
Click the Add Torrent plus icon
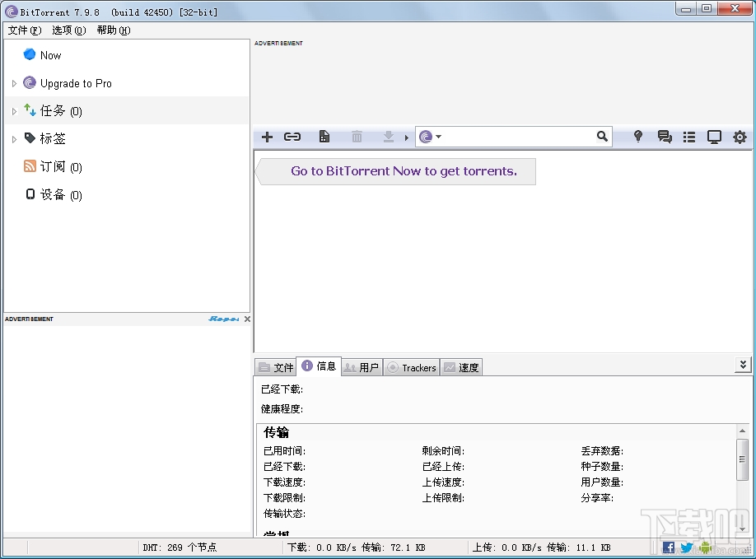267,137
